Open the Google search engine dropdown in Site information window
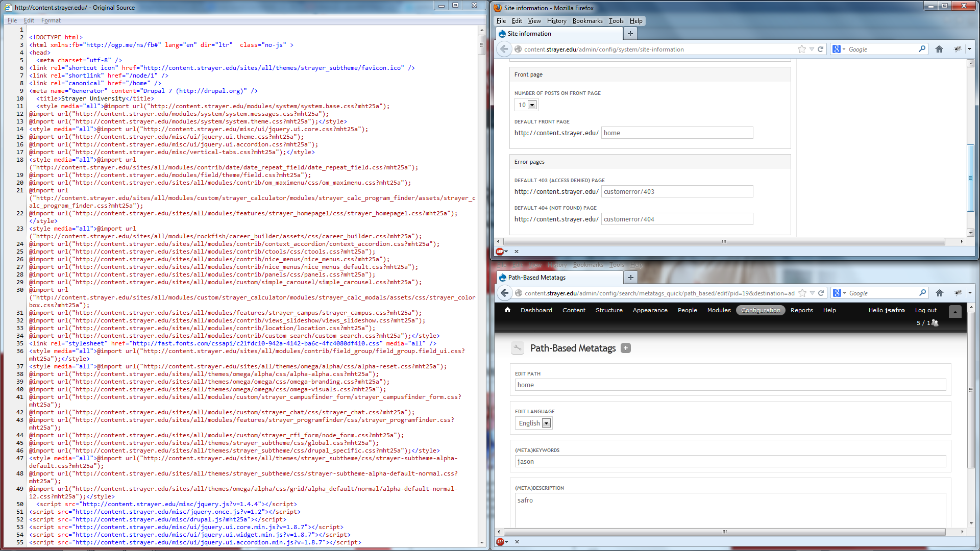Viewport: 980px width, 551px height. pyautogui.click(x=839, y=49)
